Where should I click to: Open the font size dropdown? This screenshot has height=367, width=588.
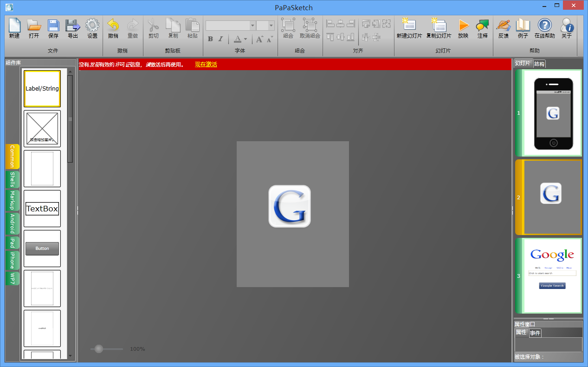tap(271, 26)
